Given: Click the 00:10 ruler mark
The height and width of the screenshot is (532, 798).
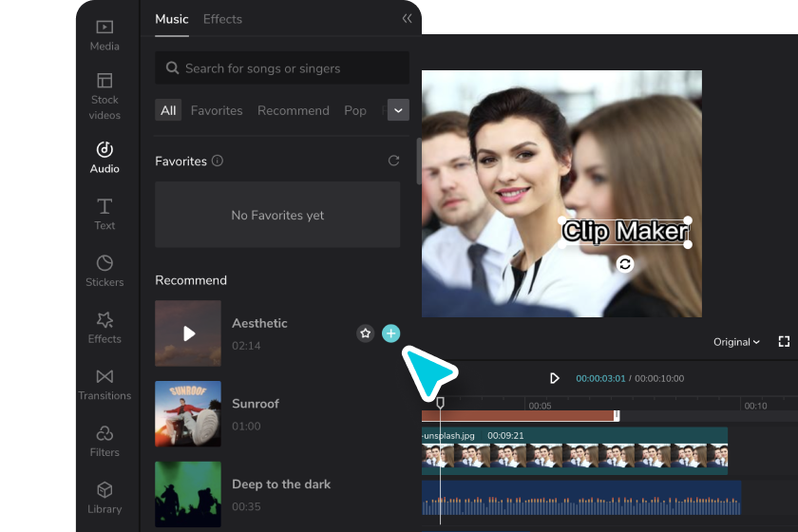Looking at the screenshot, I should click(x=755, y=406).
